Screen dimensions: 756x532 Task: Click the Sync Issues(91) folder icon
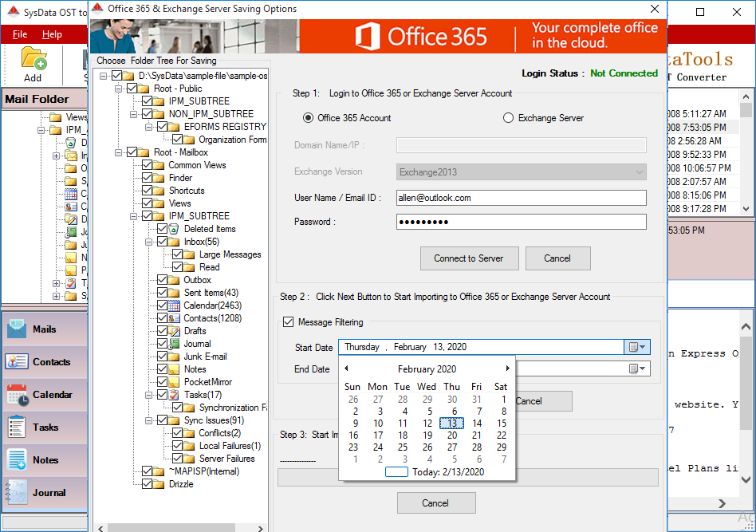click(174, 420)
